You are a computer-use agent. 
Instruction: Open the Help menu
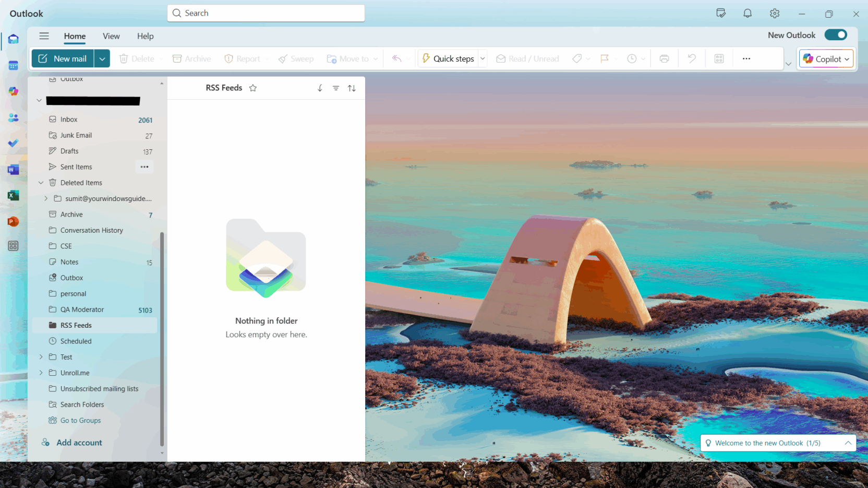pos(145,36)
